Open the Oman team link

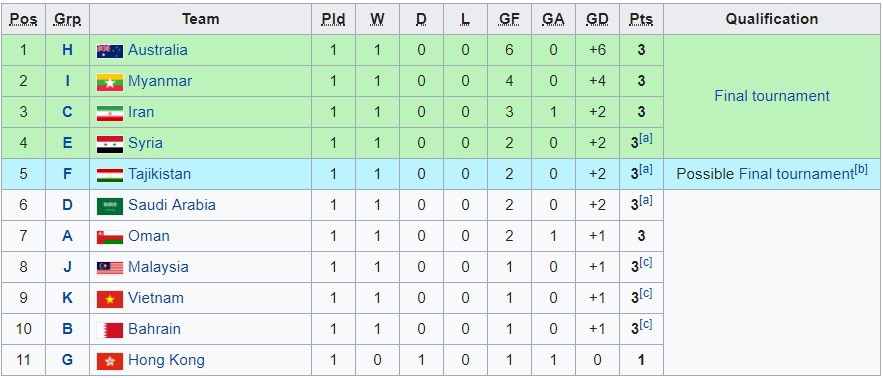coord(149,236)
